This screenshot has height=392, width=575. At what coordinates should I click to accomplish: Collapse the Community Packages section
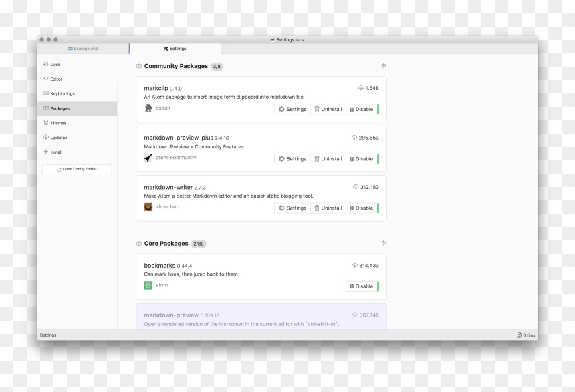tap(384, 65)
